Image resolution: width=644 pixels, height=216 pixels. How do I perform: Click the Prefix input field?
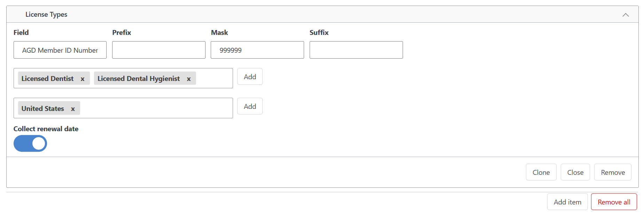[158, 50]
